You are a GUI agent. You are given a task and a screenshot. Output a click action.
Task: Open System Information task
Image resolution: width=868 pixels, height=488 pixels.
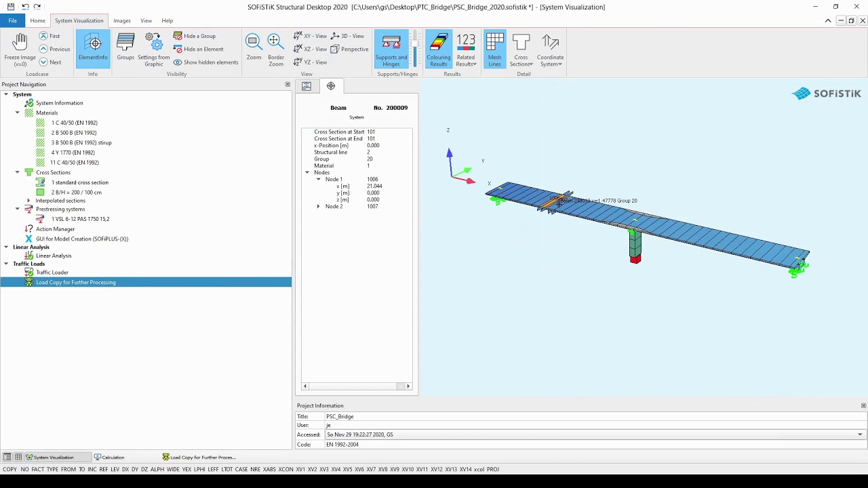[x=59, y=103]
